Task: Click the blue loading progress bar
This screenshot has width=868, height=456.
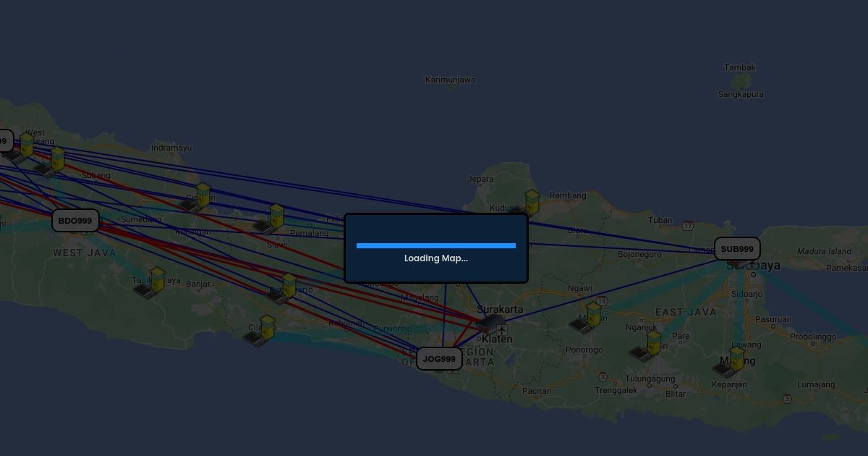Action: click(x=435, y=245)
